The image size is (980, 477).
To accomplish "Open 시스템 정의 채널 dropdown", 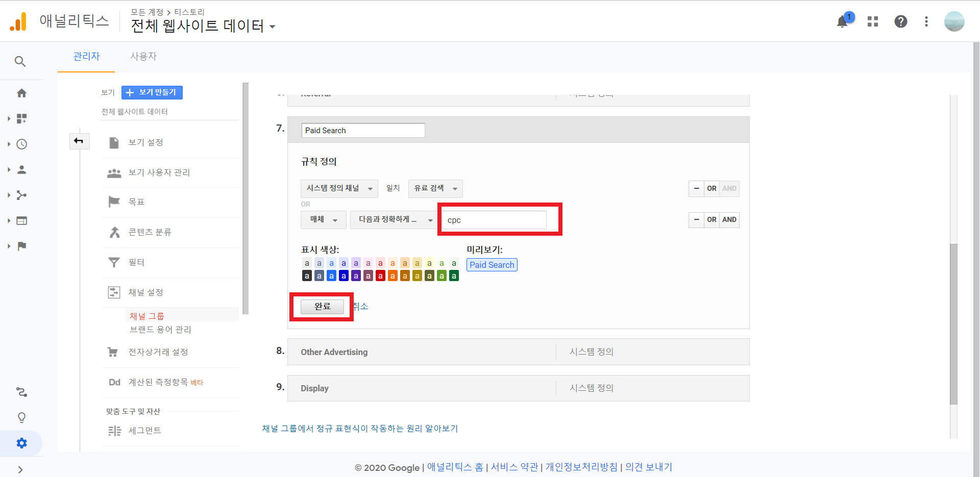I will pyautogui.click(x=339, y=188).
